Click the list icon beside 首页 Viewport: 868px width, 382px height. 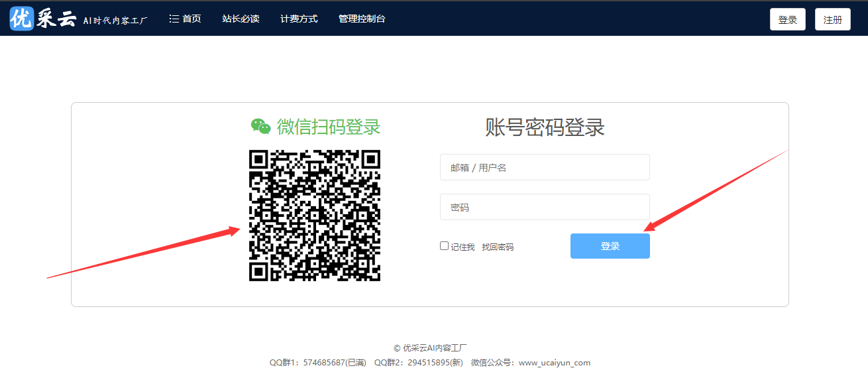coord(174,19)
